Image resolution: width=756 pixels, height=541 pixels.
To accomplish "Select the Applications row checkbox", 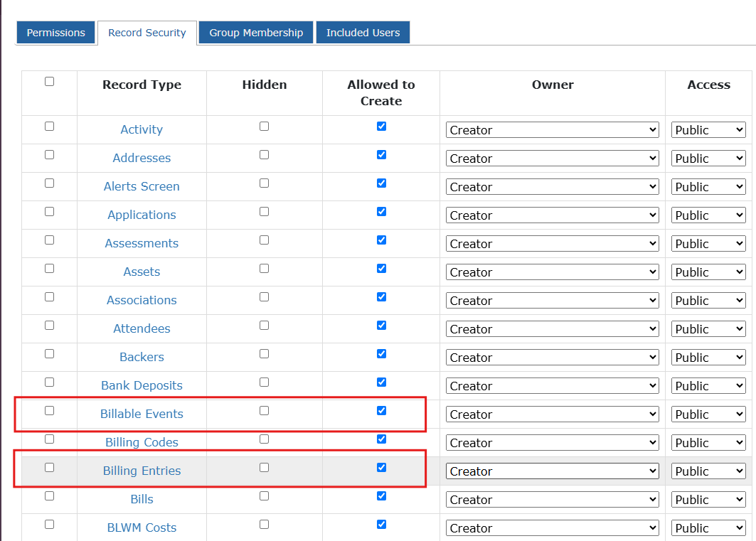I will pos(49,211).
